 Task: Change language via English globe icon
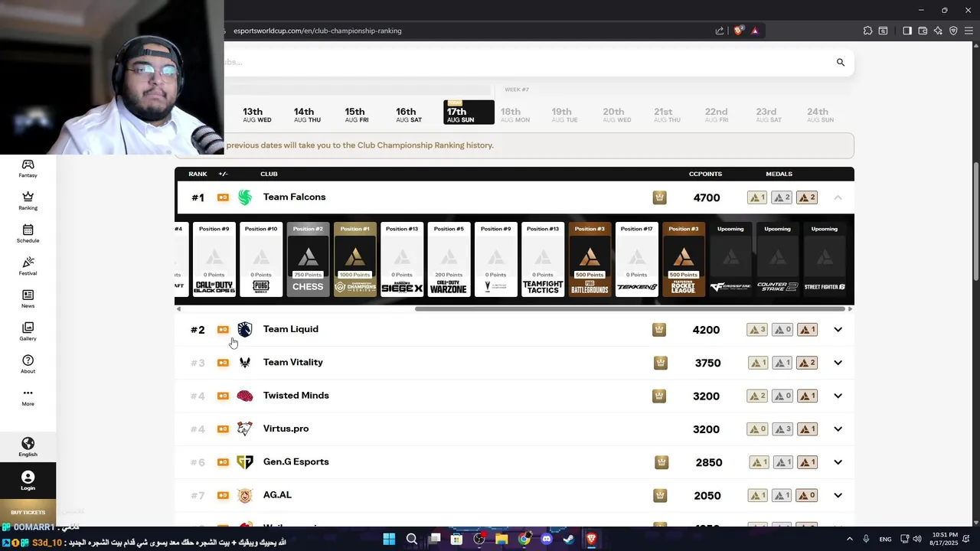point(28,447)
